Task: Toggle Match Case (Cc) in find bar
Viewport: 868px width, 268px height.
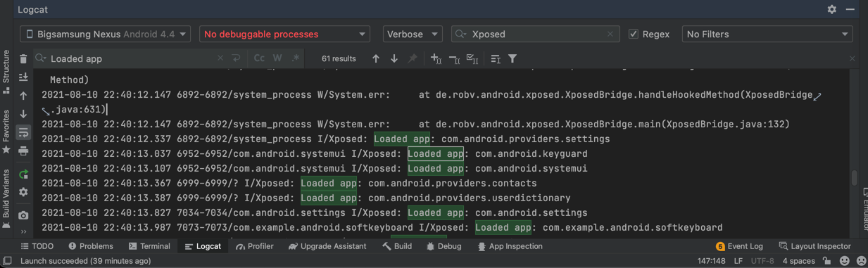Action: pyautogui.click(x=259, y=58)
